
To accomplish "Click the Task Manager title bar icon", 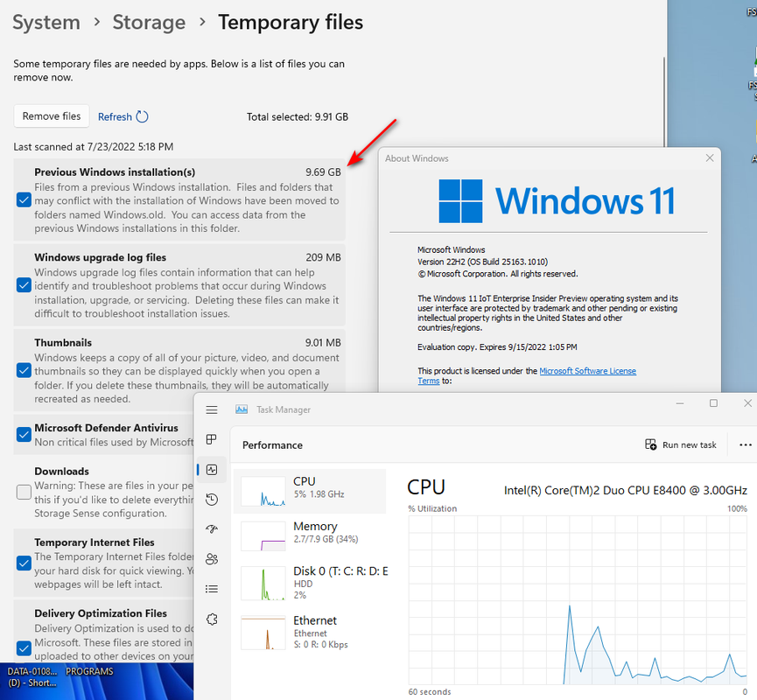I will pos(242,409).
